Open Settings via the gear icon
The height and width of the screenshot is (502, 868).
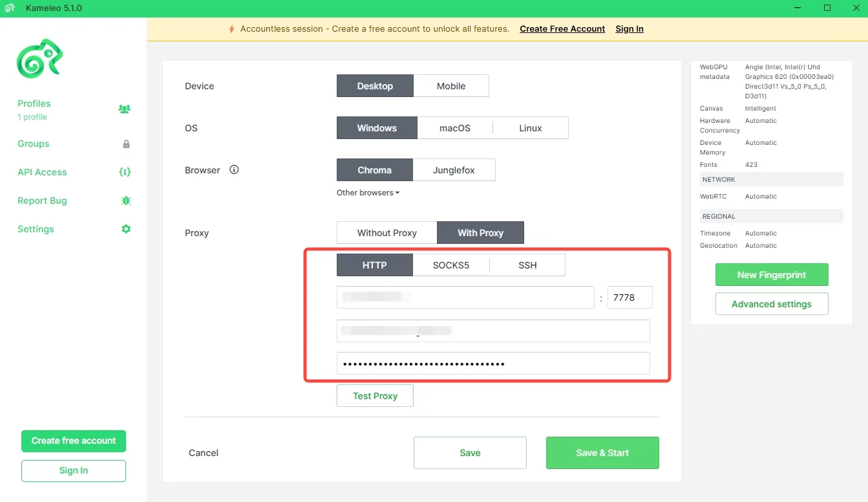coord(126,229)
